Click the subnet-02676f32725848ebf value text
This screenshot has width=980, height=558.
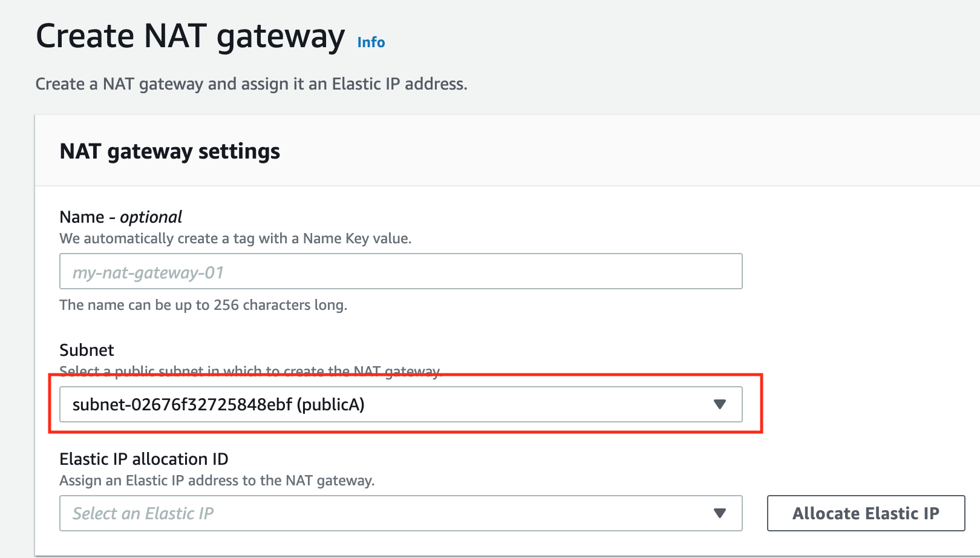click(182, 404)
